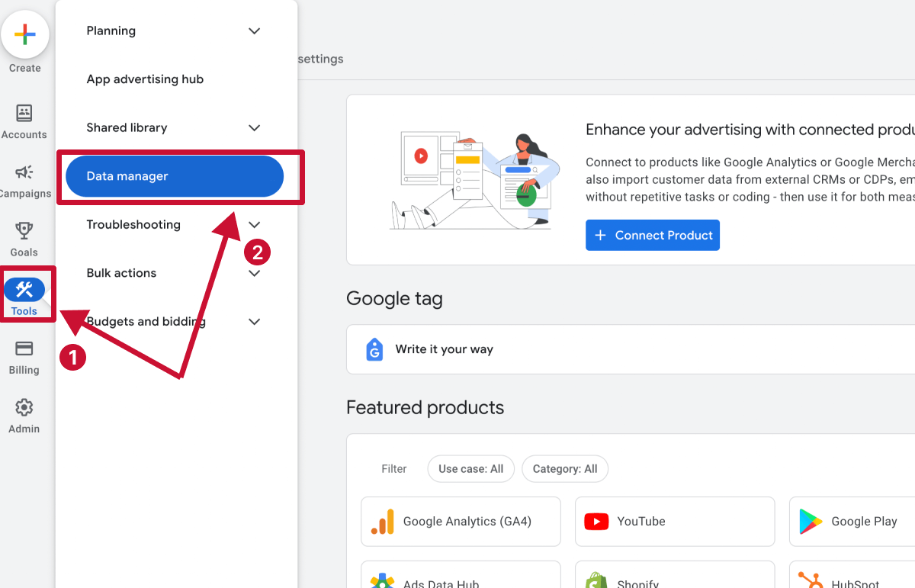Click the Shopify logo icon
Screen dimensions: 915x588
click(596, 580)
